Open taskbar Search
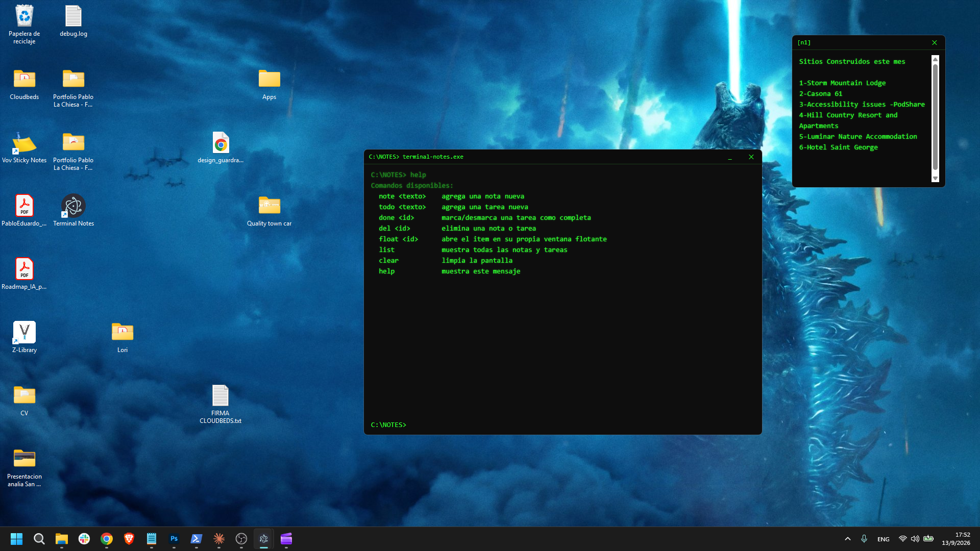This screenshot has width=980, height=551. pos(39,539)
